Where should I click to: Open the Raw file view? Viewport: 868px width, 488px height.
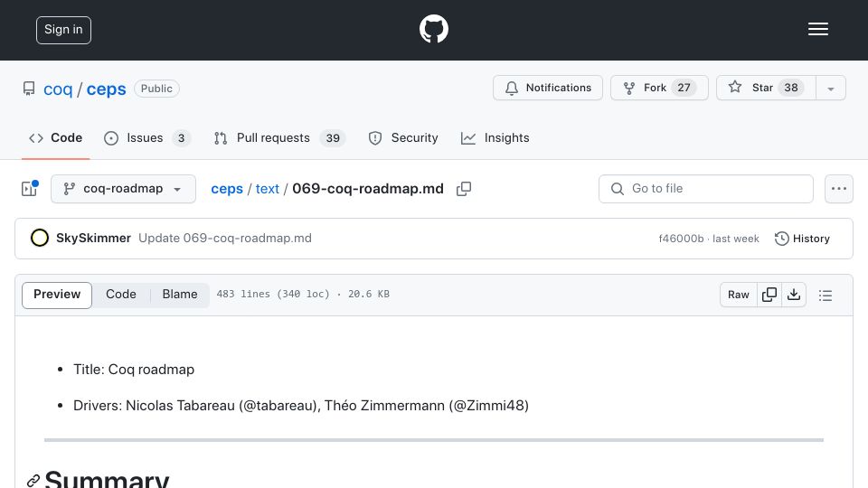pos(739,295)
